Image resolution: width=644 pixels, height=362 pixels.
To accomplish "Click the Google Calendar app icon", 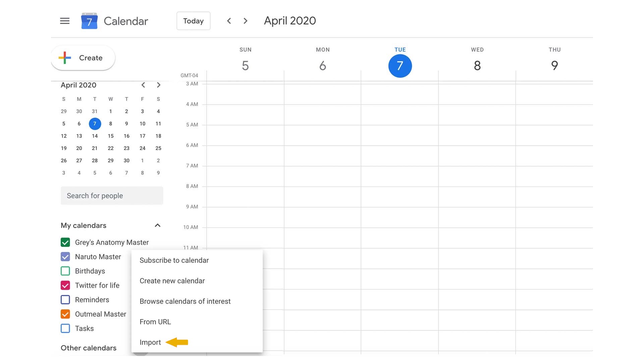I will click(x=89, y=21).
